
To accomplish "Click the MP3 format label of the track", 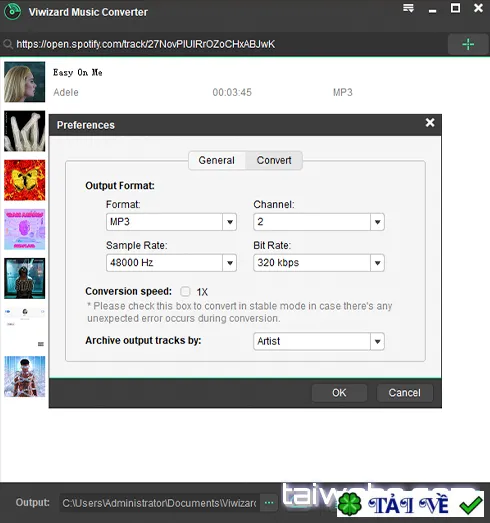I will click(x=343, y=92).
